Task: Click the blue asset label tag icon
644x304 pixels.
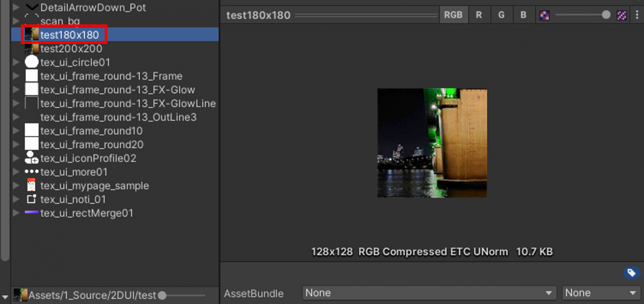Action: [x=631, y=272]
